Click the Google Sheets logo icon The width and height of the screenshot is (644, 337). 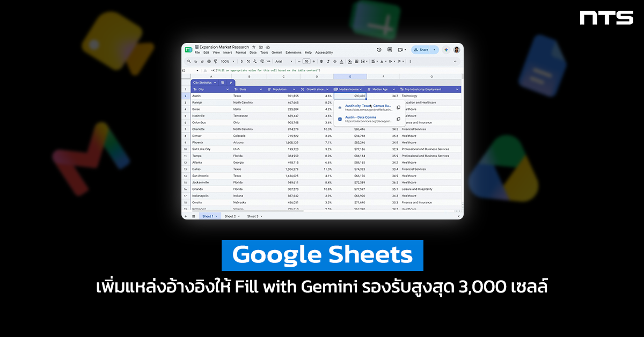[x=188, y=49]
